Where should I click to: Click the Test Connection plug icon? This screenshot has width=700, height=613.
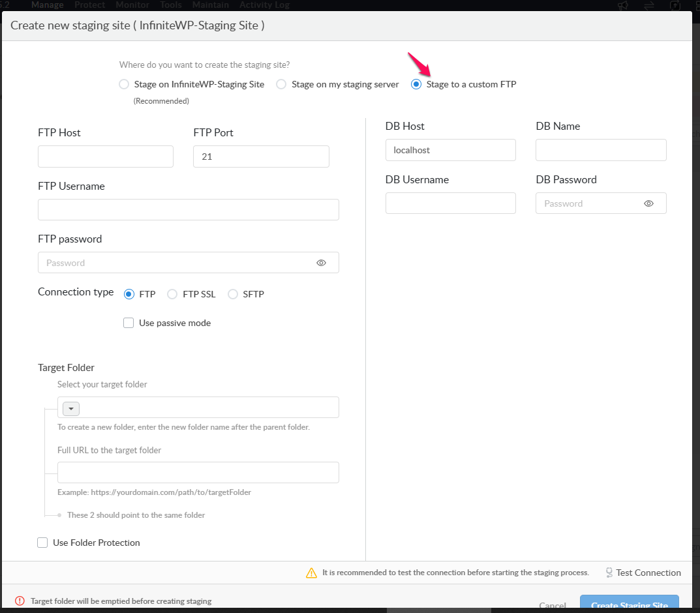point(609,573)
